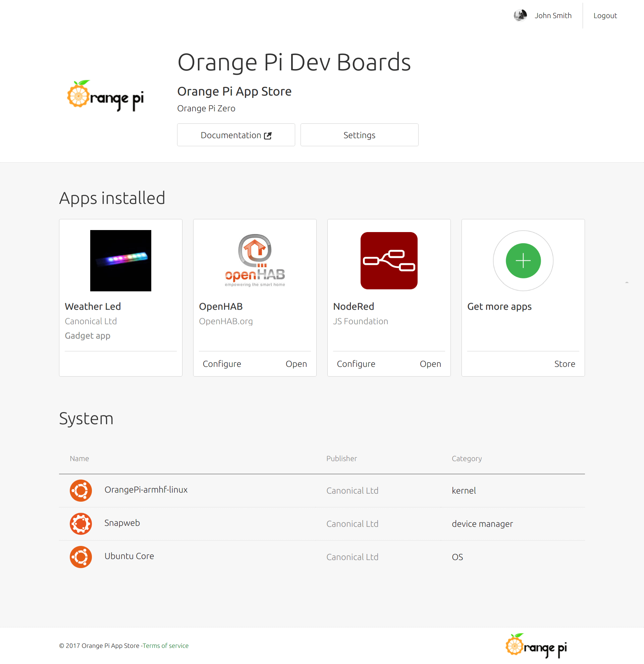Image resolution: width=644 pixels, height=664 pixels.
Task: Open the OpenHAB app
Action: pyautogui.click(x=296, y=364)
